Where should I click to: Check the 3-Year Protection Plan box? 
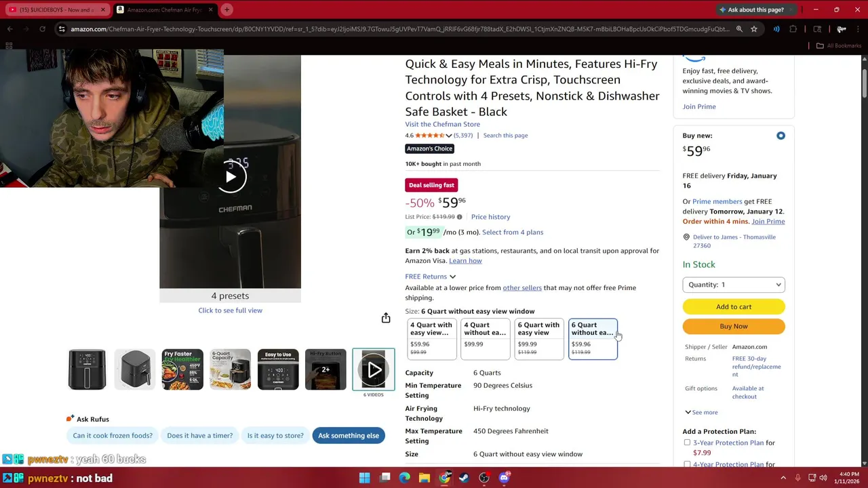pos(687,443)
